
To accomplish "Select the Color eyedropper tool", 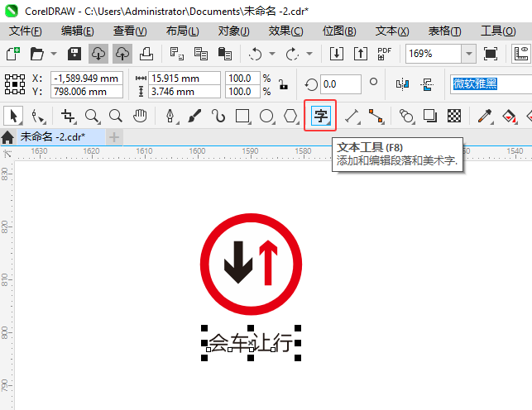I will click(485, 116).
